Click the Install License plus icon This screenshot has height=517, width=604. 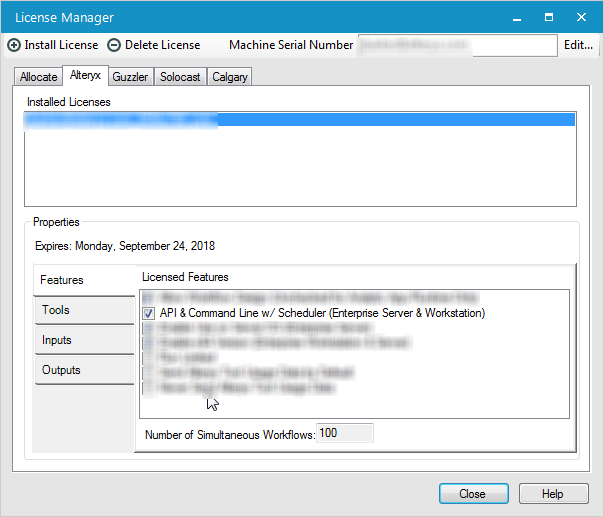[x=14, y=45]
